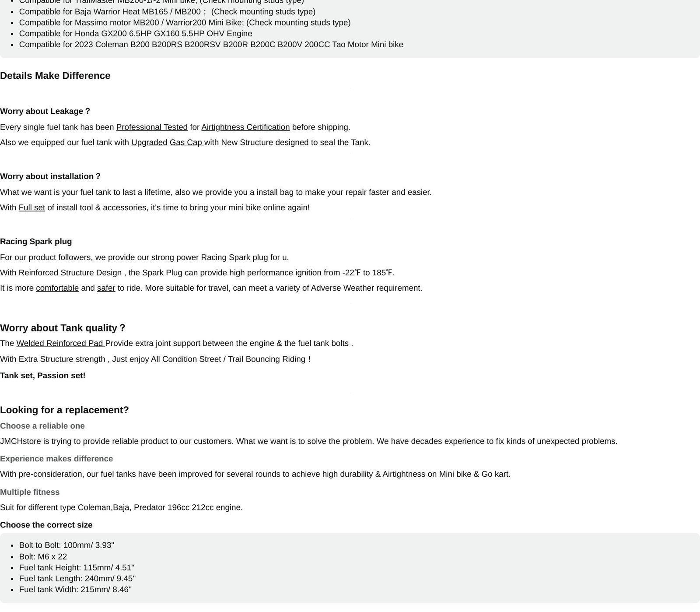Click the Looking for a replacement heading
700x612 pixels.
click(64, 410)
